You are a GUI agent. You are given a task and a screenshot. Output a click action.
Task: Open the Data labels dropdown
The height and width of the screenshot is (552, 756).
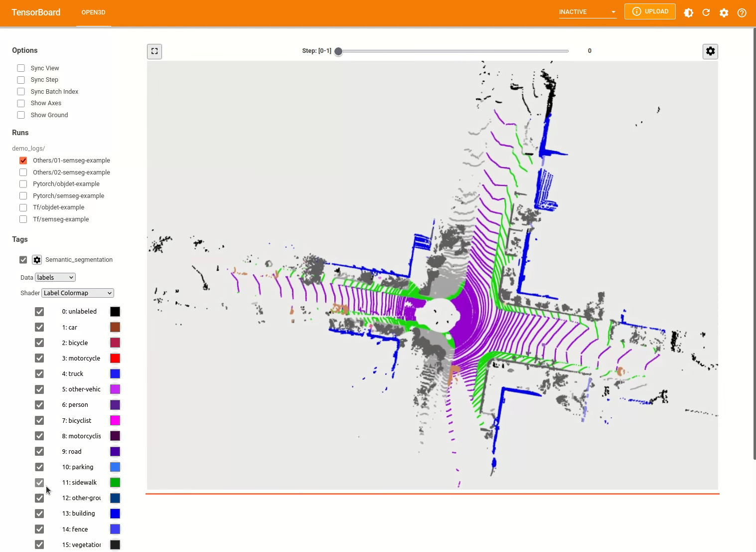click(x=55, y=278)
